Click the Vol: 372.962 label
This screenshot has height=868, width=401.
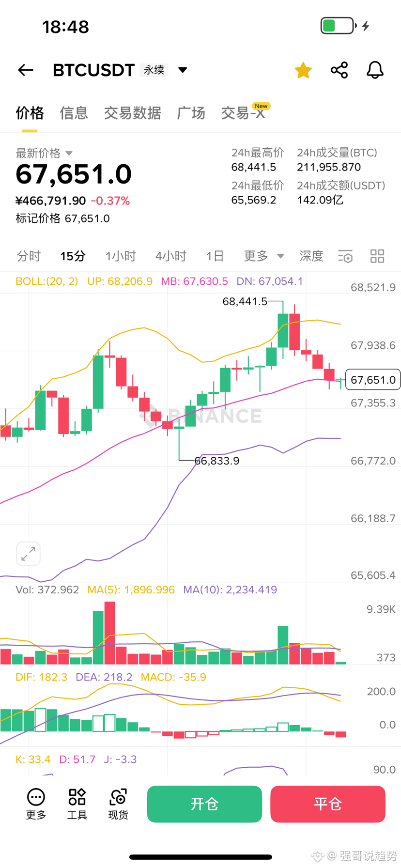47,589
